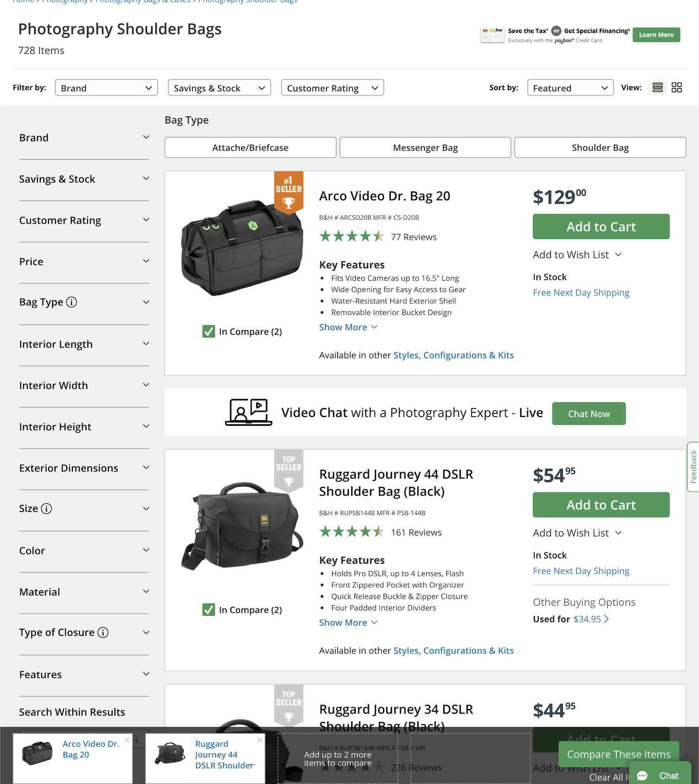Expand the Price filter in sidebar
699x784 pixels.
84,261
